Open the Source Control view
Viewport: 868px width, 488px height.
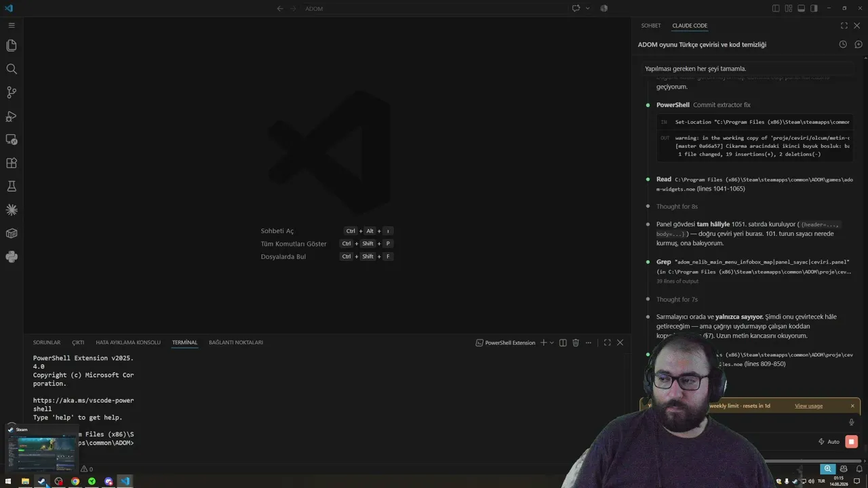click(12, 92)
